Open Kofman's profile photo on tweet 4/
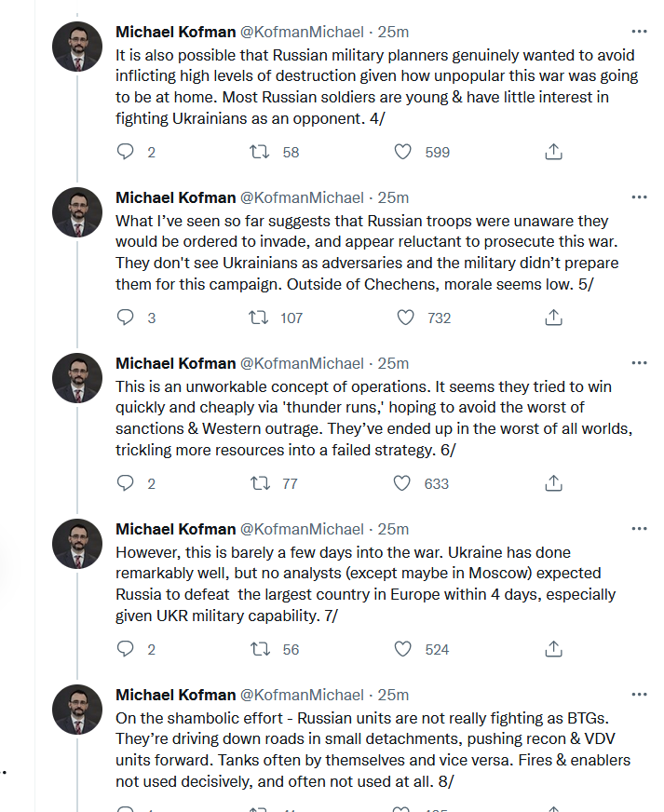 pyautogui.click(x=77, y=47)
